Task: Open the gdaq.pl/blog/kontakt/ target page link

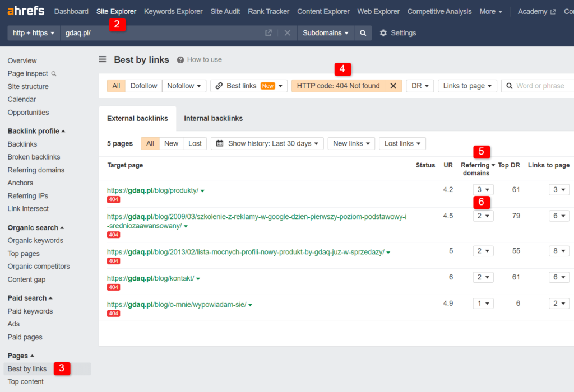Action: (150, 278)
